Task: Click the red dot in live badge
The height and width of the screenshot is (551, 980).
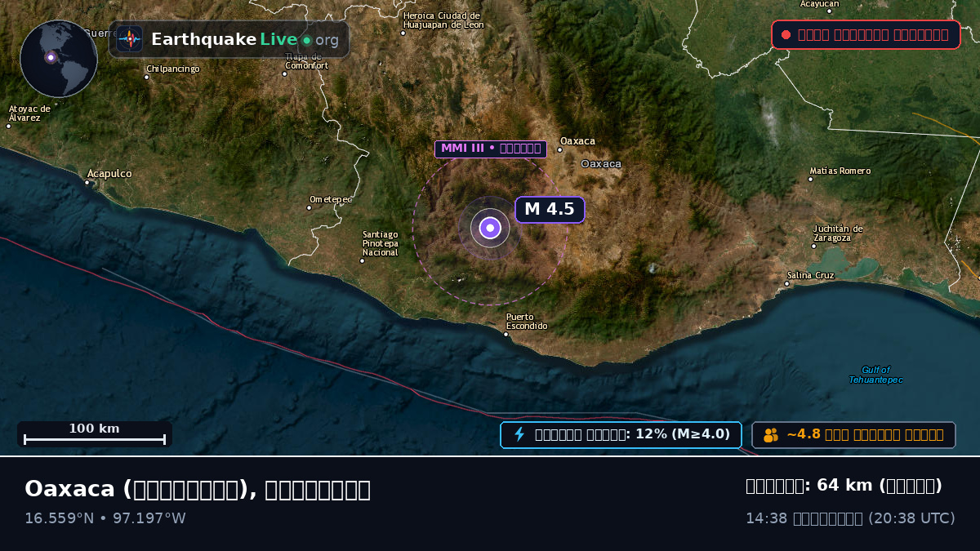Action: [x=786, y=35]
